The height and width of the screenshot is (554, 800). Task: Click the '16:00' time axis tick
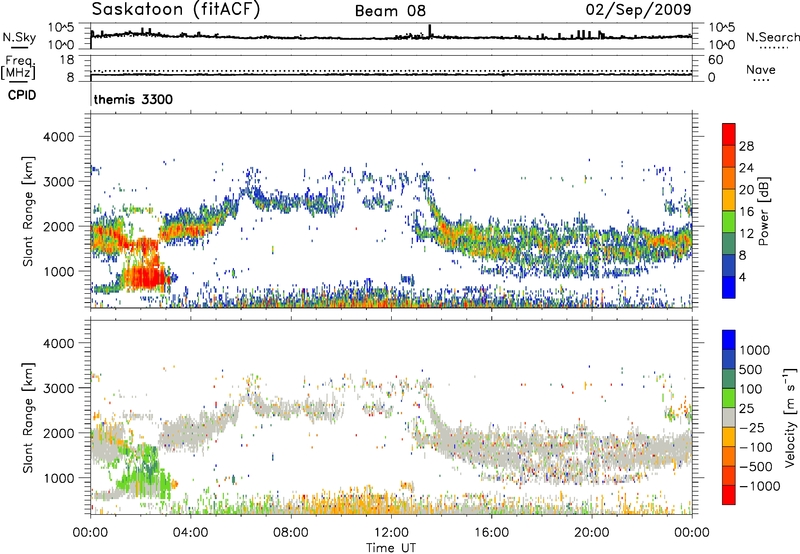pos(491,533)
